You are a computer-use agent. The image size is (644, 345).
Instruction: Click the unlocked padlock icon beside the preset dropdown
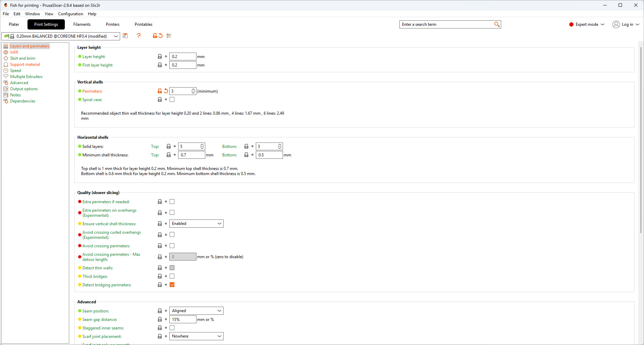155,36
